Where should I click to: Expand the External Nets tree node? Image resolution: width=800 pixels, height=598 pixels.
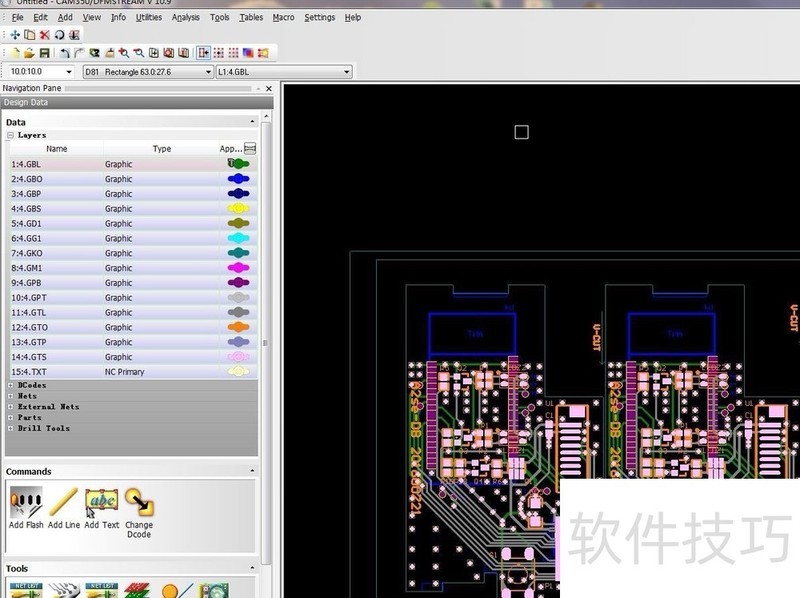point(11,407)
